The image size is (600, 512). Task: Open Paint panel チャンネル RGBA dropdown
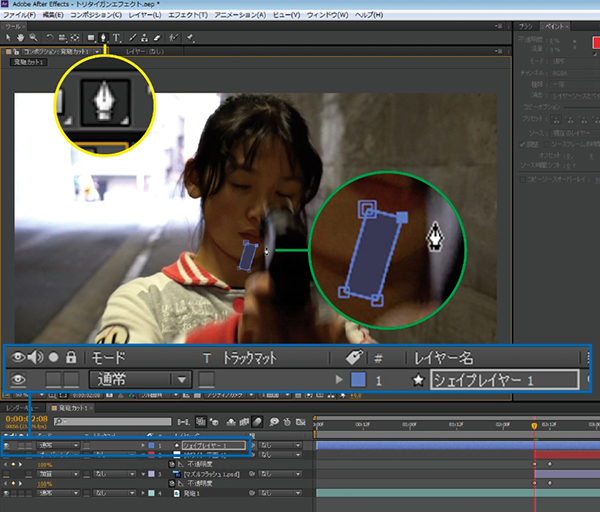click(575, 73)
